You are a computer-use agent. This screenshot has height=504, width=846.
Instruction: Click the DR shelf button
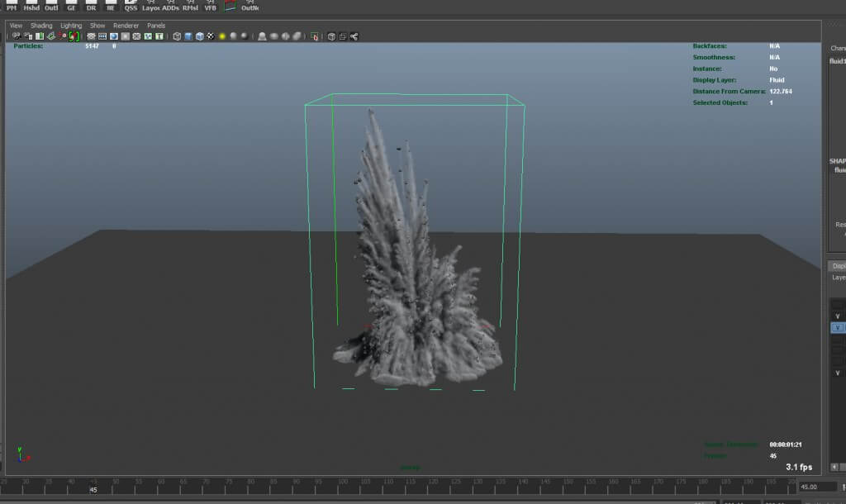click(x=91, y=6)
